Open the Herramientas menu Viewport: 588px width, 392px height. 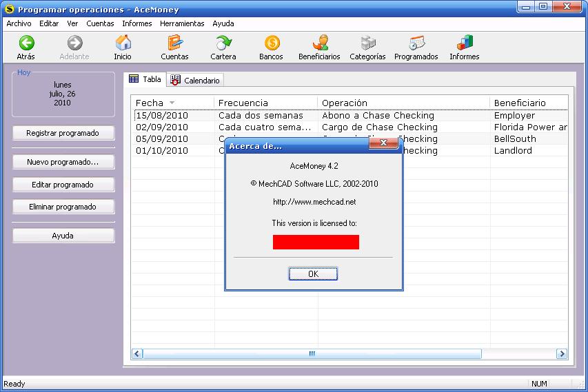[x=182, y=23]
